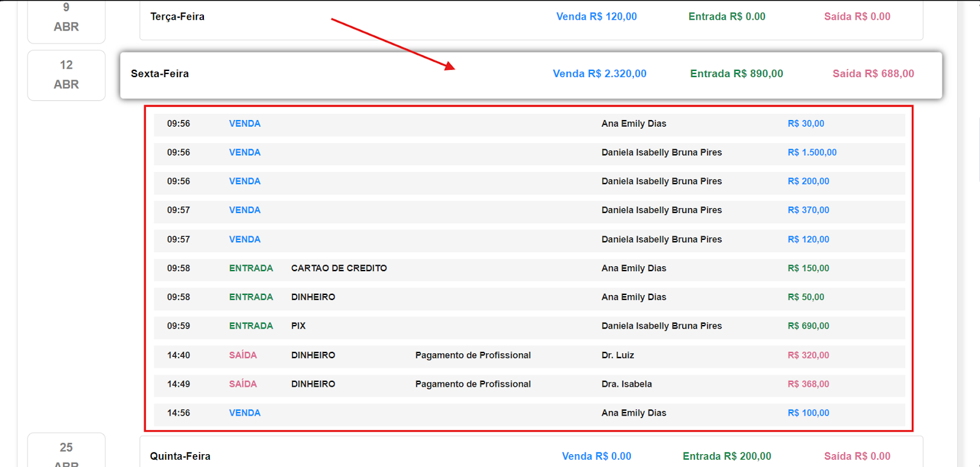Click SAÍDA label in the 14:40 row
This screenshot has width=980, height=467.
pos(243,355)
